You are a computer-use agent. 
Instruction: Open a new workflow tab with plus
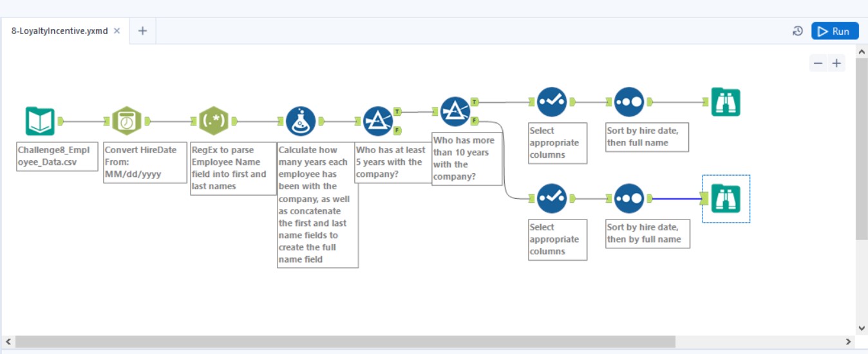click(x=142, y=31)
